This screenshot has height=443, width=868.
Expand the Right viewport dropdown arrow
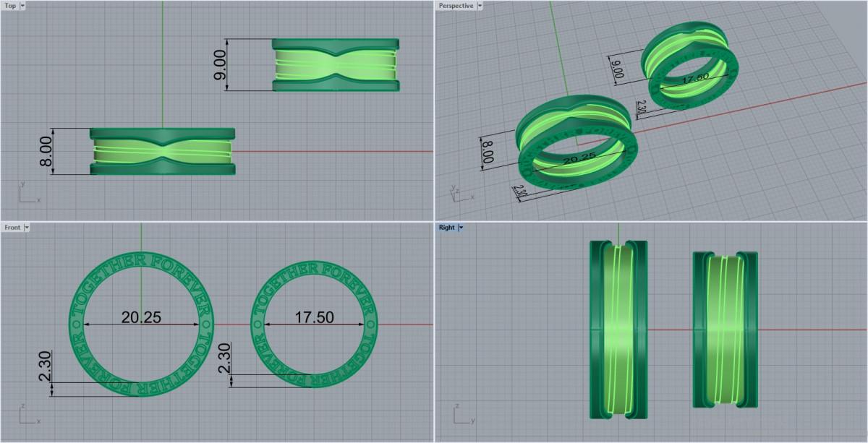[461, 228]
